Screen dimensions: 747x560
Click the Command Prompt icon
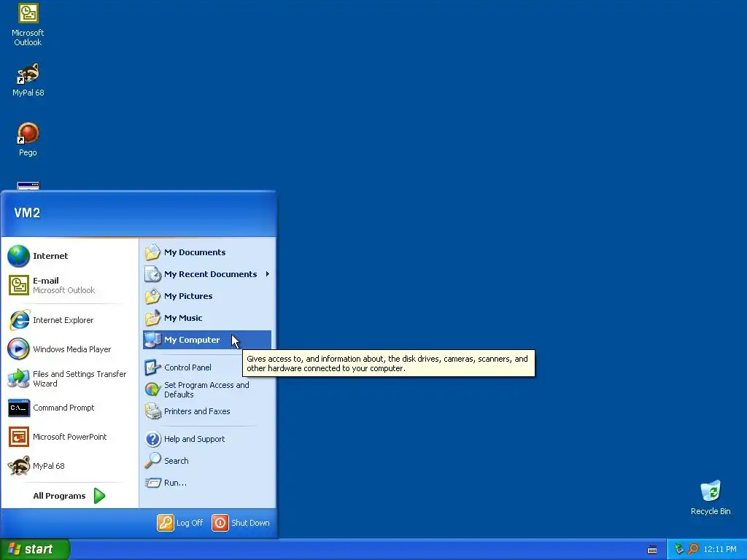pyautogui.click(x=18, y=408)
